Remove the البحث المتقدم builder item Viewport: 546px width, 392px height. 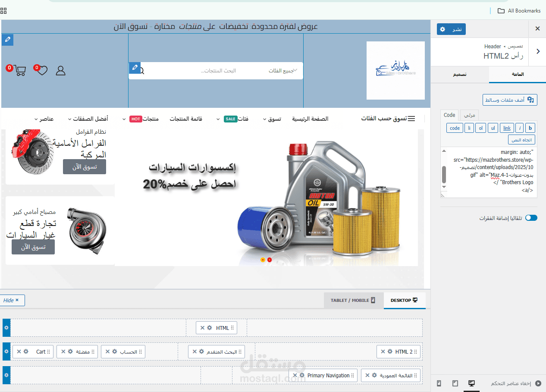[x=195, y=351]
